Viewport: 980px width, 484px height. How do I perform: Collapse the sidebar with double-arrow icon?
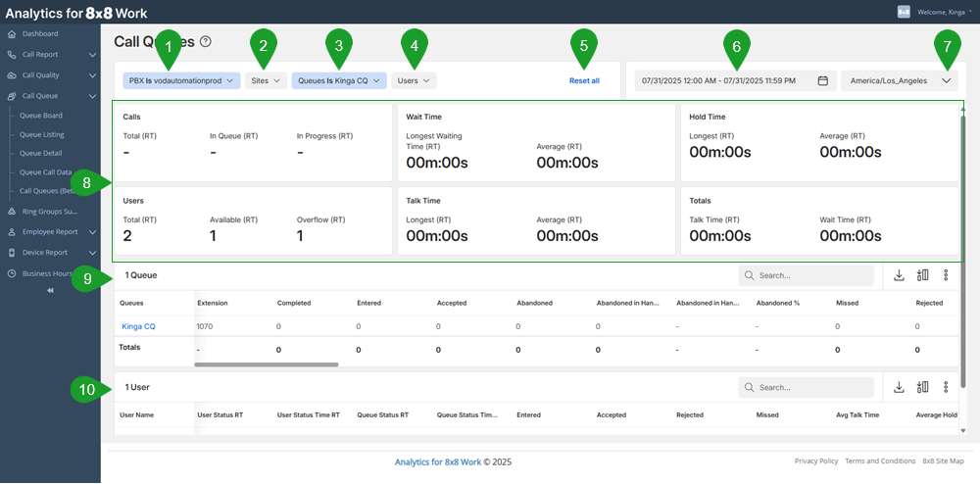[x=50, y=290]
